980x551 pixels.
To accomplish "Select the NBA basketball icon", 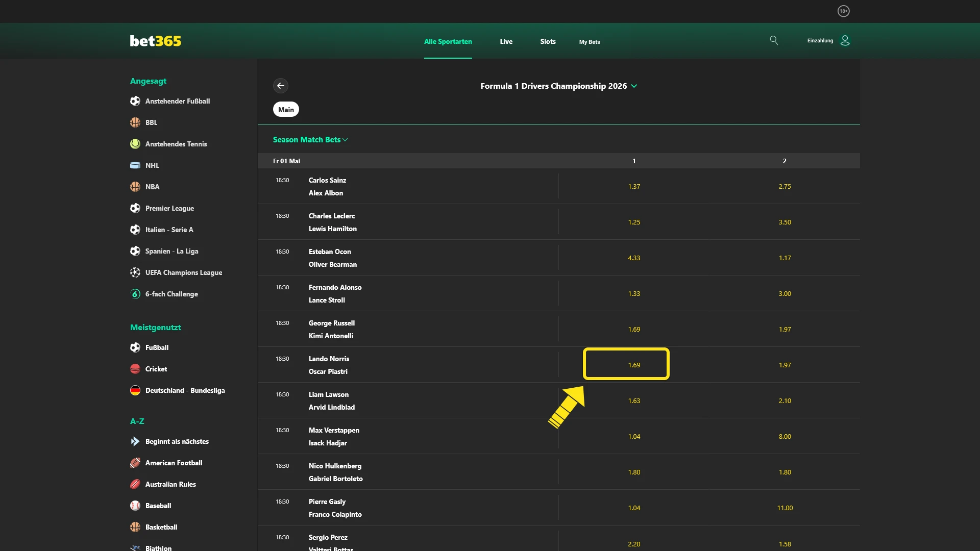I will [135, 187].
